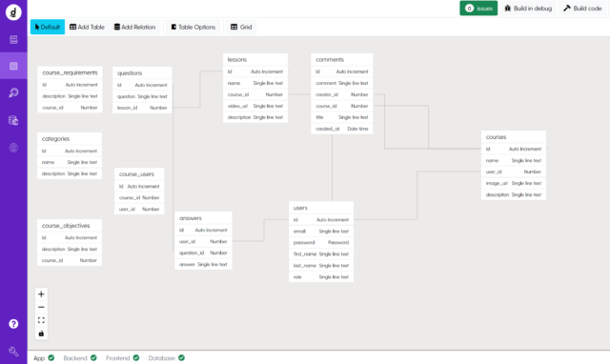
Task: Start Build in debug
Action: pyautogui.click(x=528, y=9)
